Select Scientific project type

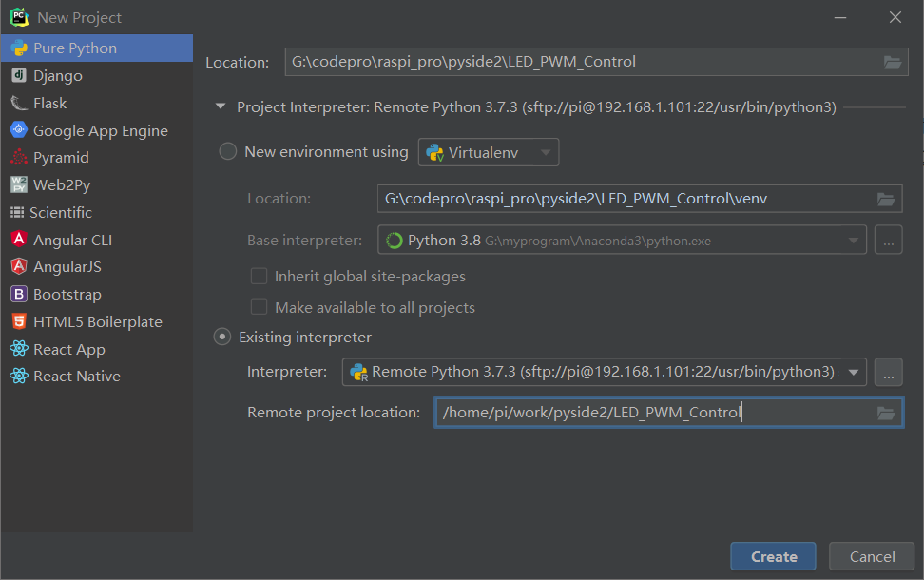point(97,212)
